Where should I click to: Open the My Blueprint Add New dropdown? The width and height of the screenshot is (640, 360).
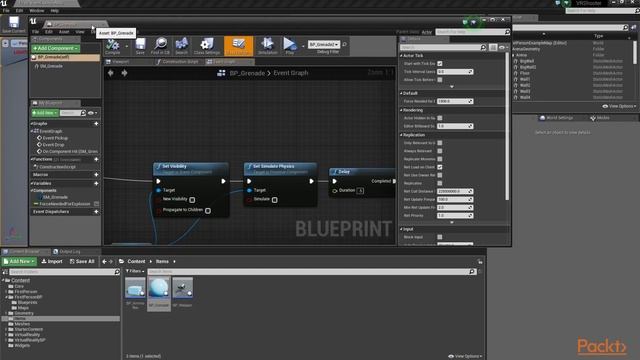45,113
